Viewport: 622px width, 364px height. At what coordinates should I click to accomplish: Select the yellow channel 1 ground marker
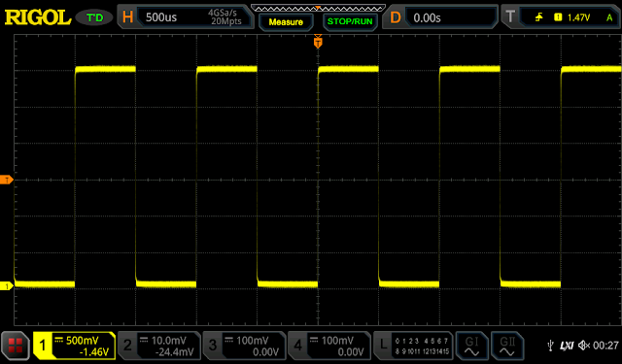[x=7, y=285]
